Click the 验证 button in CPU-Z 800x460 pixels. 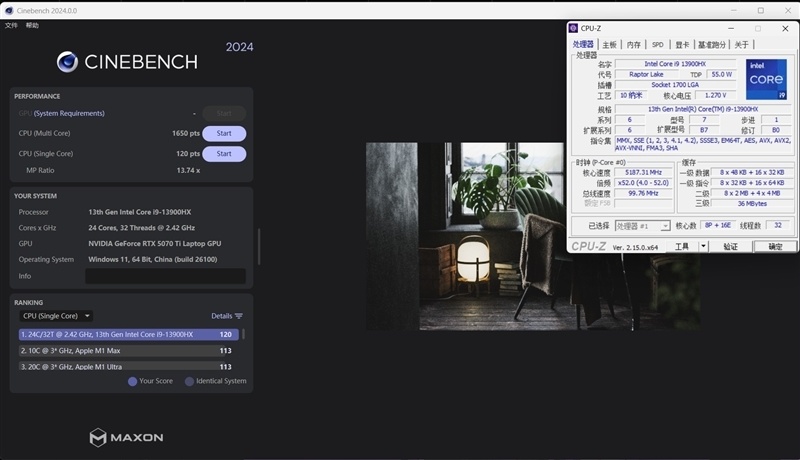[x=731, y=247]
